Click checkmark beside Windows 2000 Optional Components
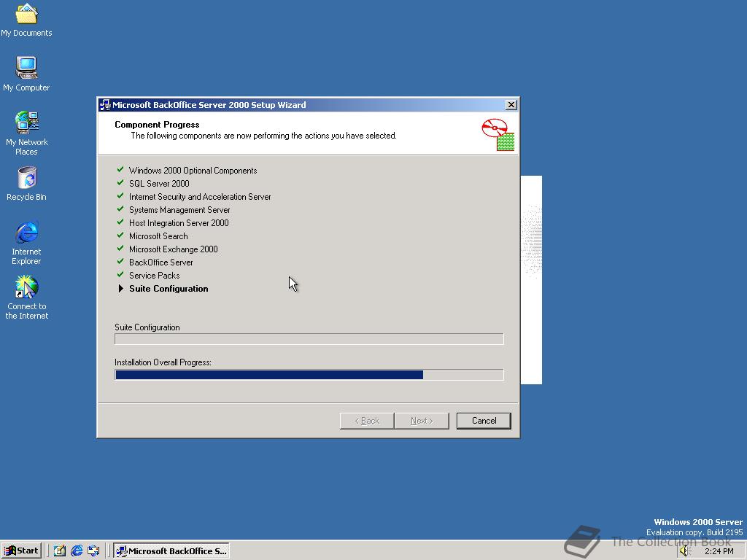This screenshot has width=747, height=560. click(x=120, y=169)
